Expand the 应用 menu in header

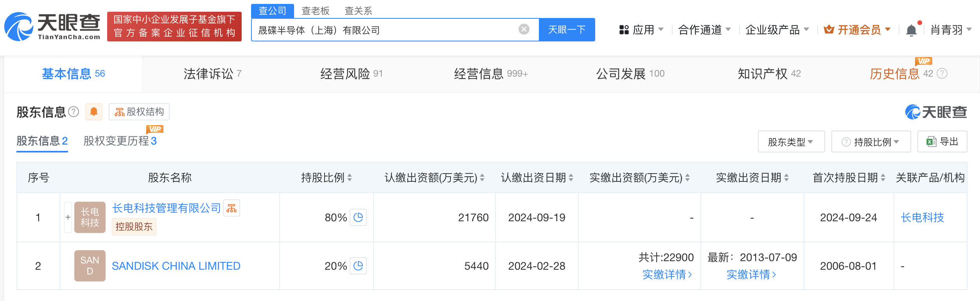[x=641, y=30]
